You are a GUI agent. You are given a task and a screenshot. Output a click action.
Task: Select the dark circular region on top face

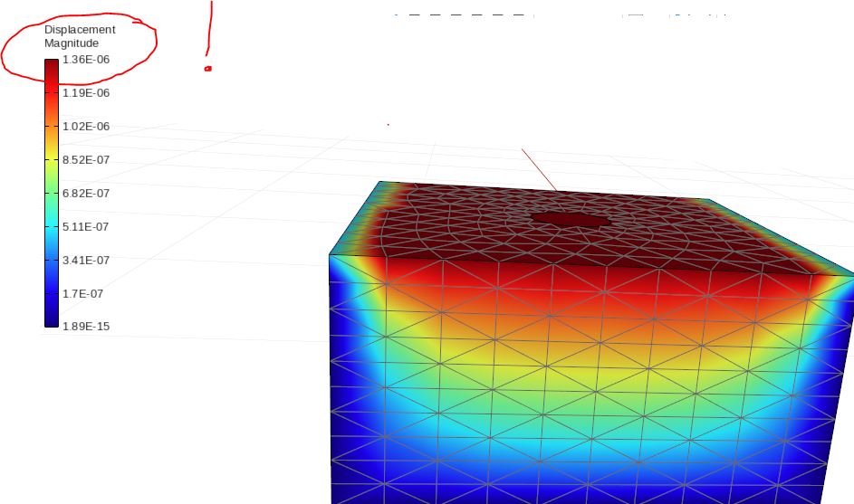(571, 219)
